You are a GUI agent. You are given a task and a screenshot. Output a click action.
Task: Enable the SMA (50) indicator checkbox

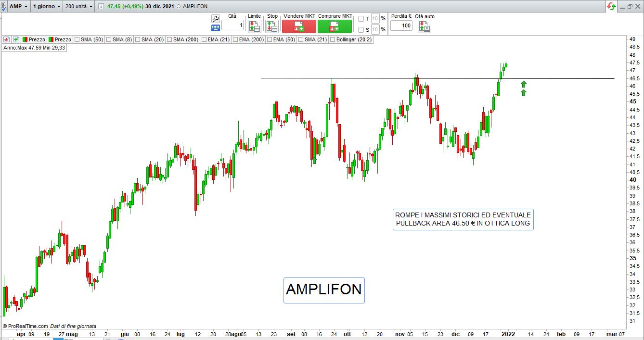pyautogui.click(x=77, y=39)
